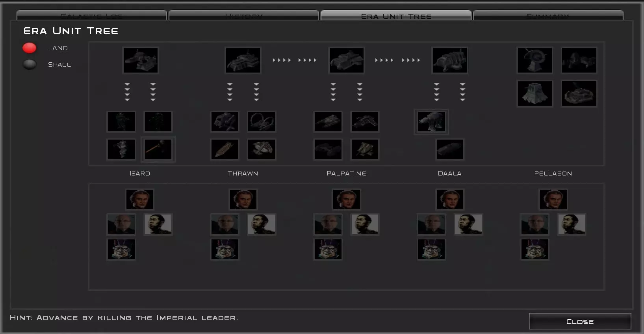The width and height of the screenshot is (644, 334).
Task: Choose Palpatine's lower-right green tank icon
Action: point(365,149)
